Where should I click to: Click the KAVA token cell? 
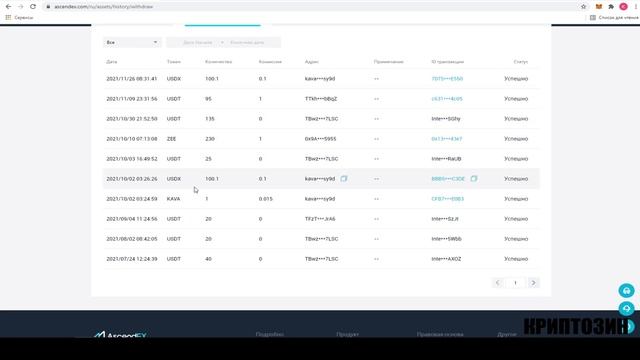click(173, 199)
